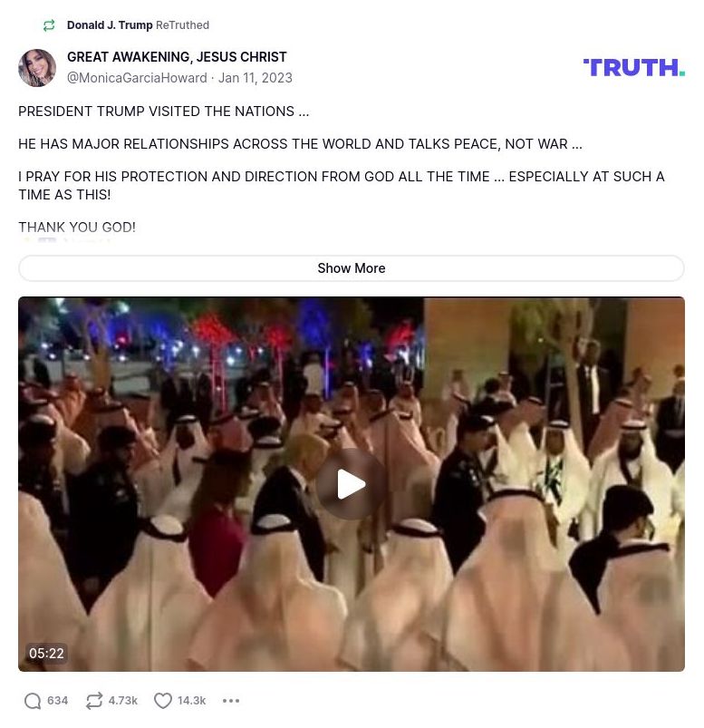Click the 4.73k ReTruths count
The image size is (704, 728).
coord(123,701)
